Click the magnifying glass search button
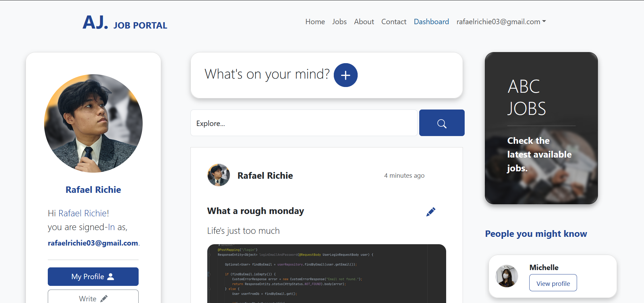Image resolution: width=644 pixels, height=303 pixels. pos(441,123)
